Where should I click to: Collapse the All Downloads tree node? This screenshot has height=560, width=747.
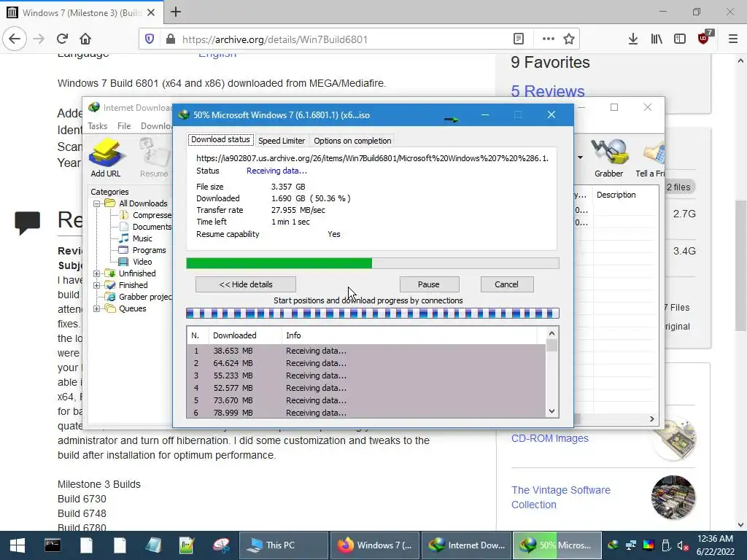[x=97, y=204]
